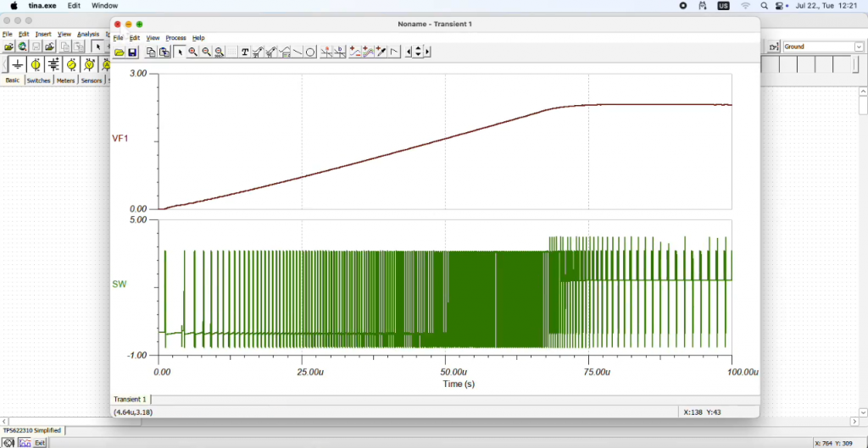868x448 pixels.
Task: Activate cursor a in diagram toolbar
Action: tap(326, 52)
